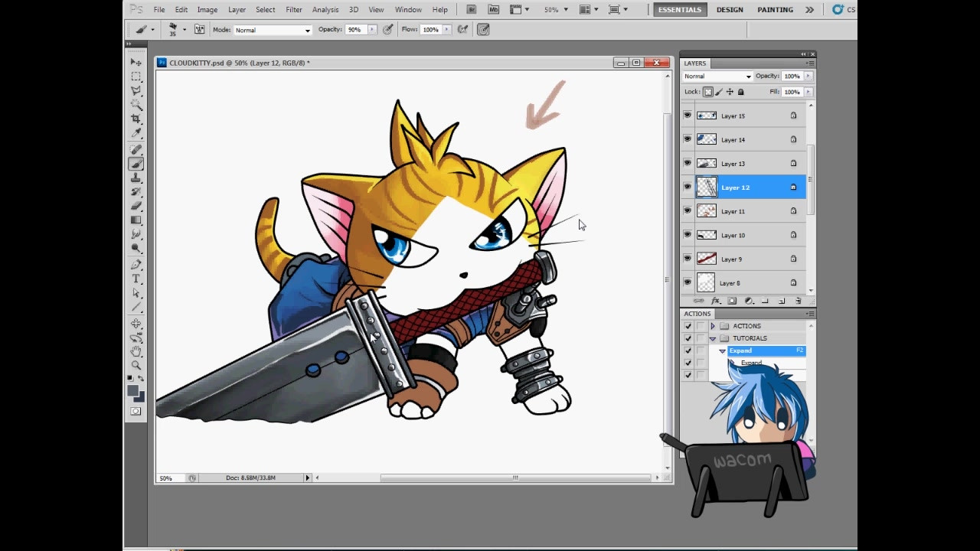Show more workspaces chevron
This screenshot has width=980, height=551.
point(809,9)
